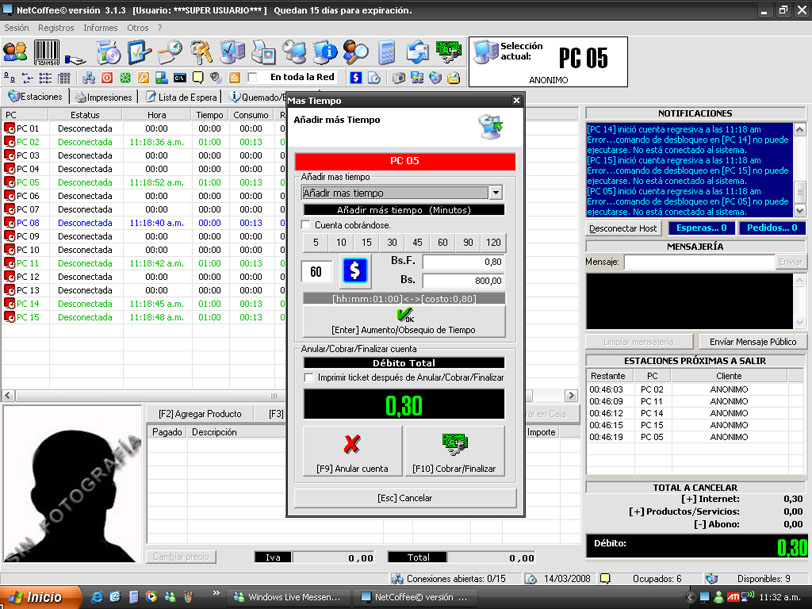The image size is (812, 609).
Task: Click the camera screenshot icon
Action: click(398, 78)
